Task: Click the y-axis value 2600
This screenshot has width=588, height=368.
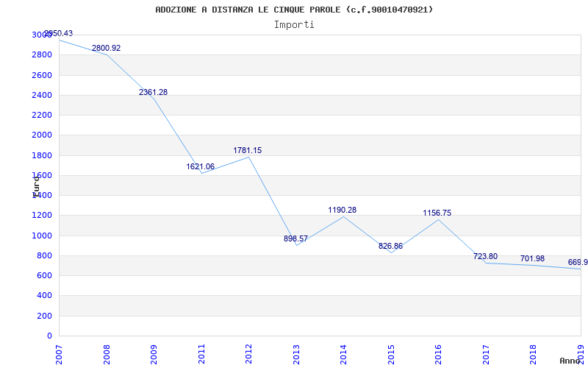Action: (x=42, y=75)
